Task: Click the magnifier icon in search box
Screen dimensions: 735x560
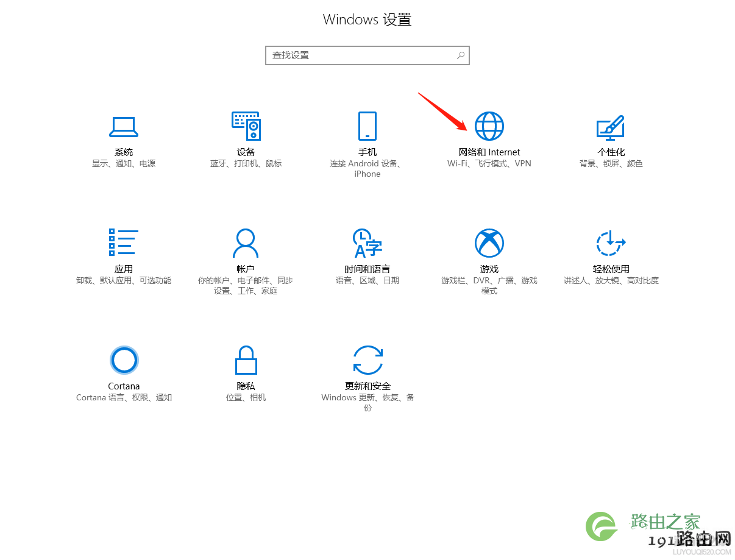Action: coord(461,55)
